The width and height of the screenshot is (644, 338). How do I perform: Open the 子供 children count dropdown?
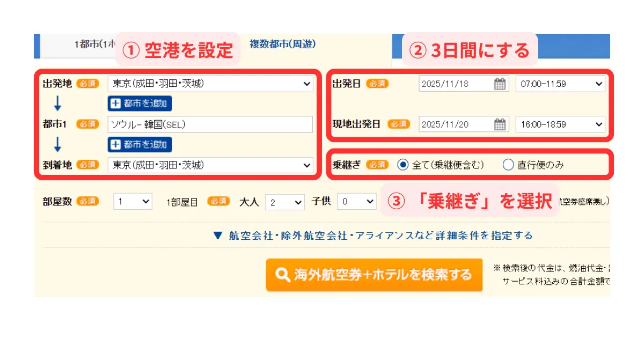pyautogui.click(x=356, y=202)
